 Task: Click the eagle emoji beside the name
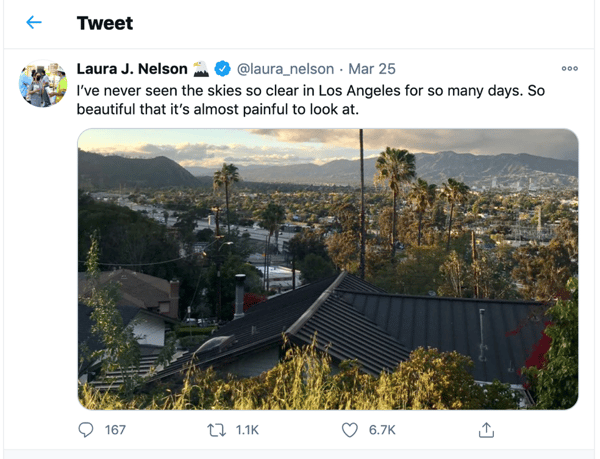click(x=201, y=69)
